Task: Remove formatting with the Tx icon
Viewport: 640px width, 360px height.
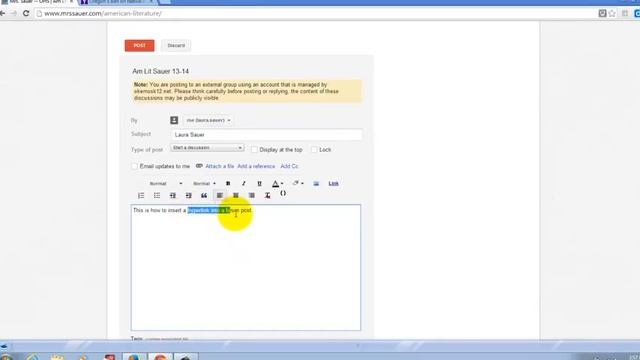Action: pos(267,196)
